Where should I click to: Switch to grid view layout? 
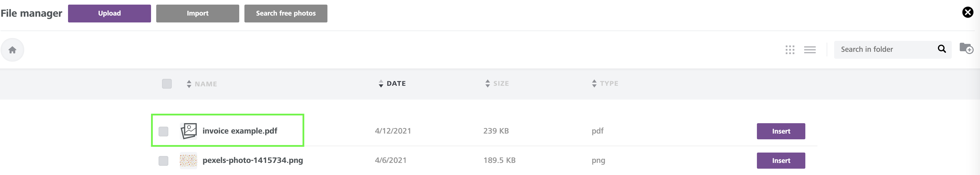coord(790,50)
